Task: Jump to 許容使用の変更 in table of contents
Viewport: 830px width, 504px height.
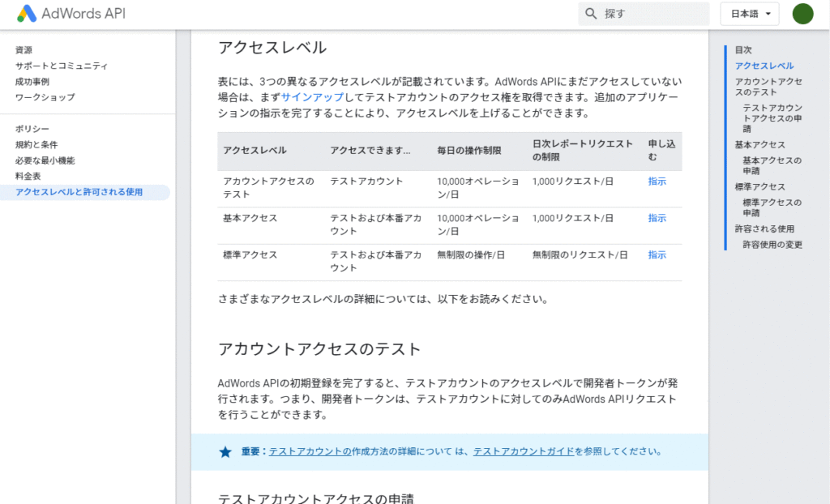Action: coord(772,245)
